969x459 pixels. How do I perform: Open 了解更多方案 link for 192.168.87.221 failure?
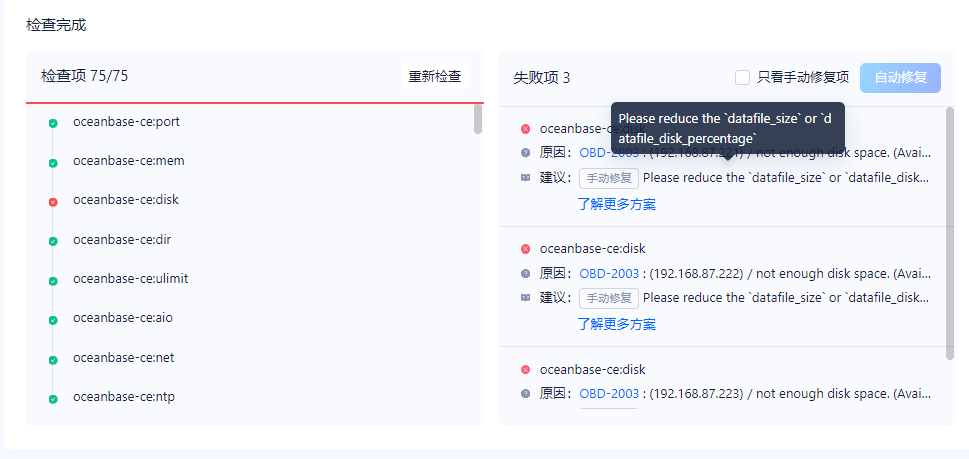coord(617,204)
